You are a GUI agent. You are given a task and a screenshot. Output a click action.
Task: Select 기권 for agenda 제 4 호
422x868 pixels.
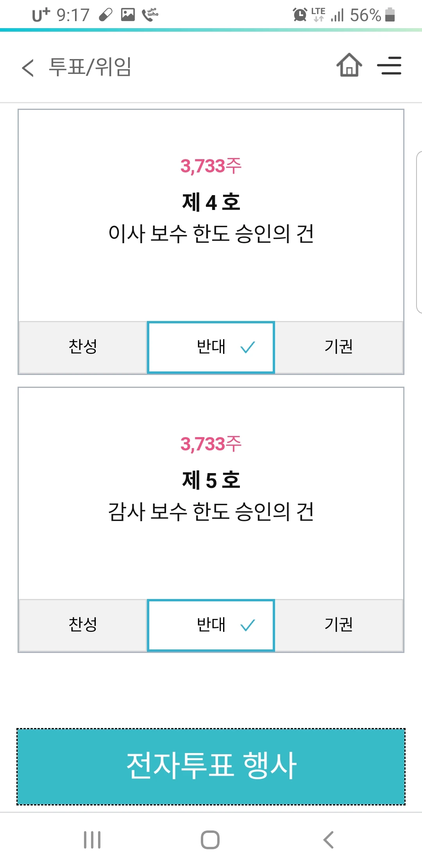[339, 347]
